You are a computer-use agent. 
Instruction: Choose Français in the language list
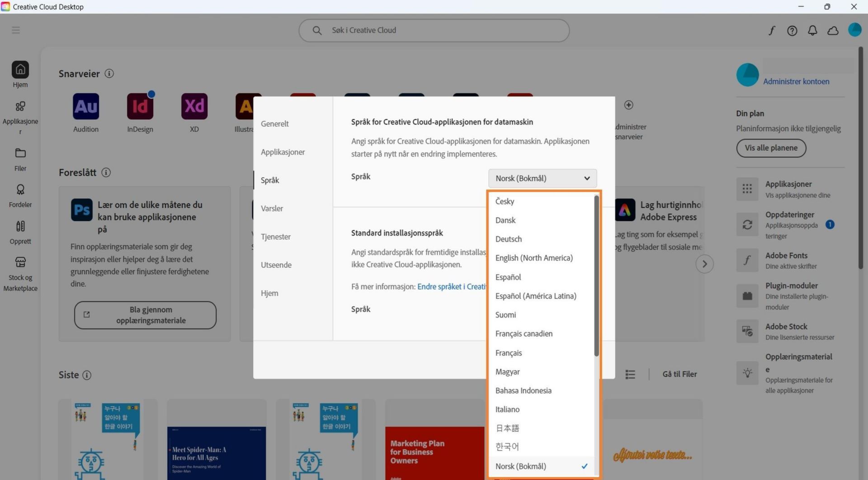(x=542, y=353)
